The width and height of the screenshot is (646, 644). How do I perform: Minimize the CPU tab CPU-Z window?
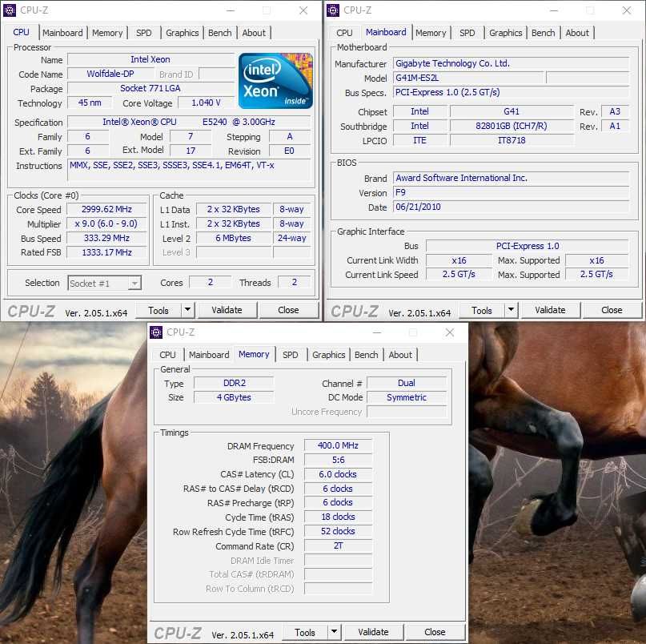coord(231,10)
